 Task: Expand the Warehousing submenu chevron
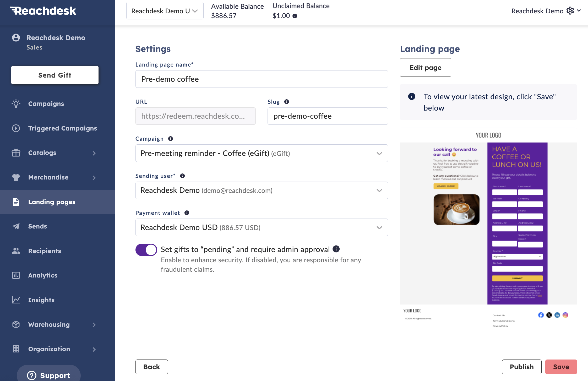[94, 325]
